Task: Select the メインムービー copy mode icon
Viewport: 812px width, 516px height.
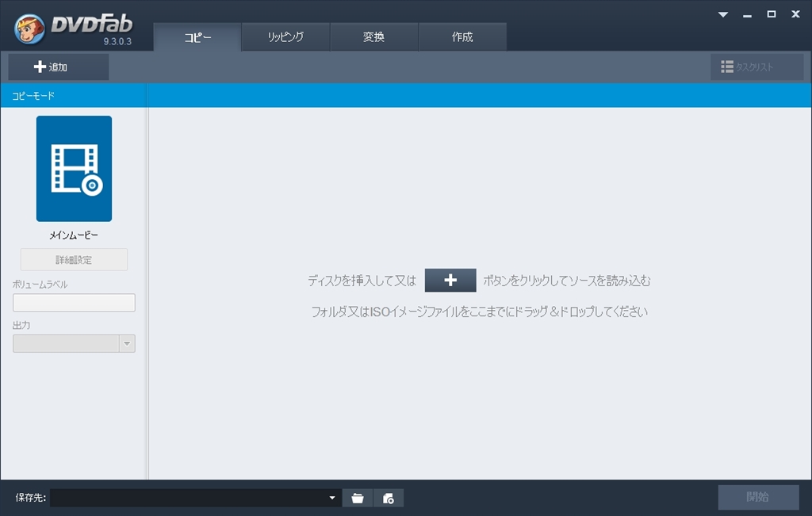Action: click(74, 169)
